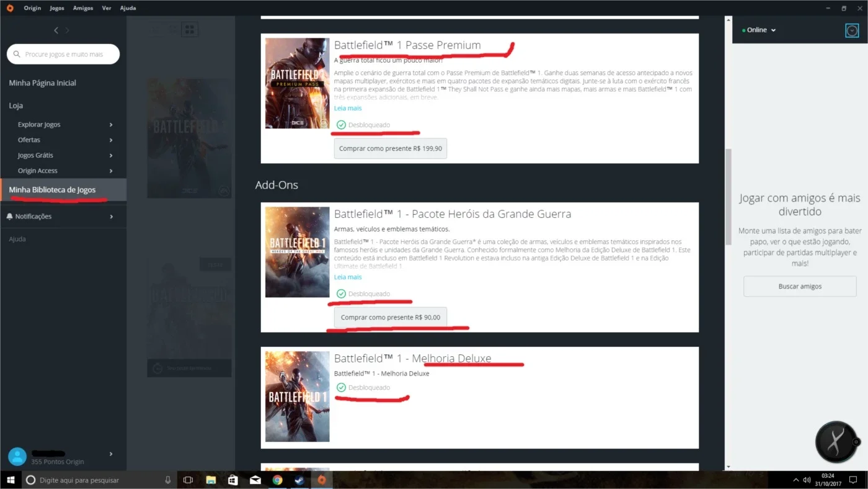Open Minha Página Inicial
The image size is (868, 489).
[x=42, y=83]
